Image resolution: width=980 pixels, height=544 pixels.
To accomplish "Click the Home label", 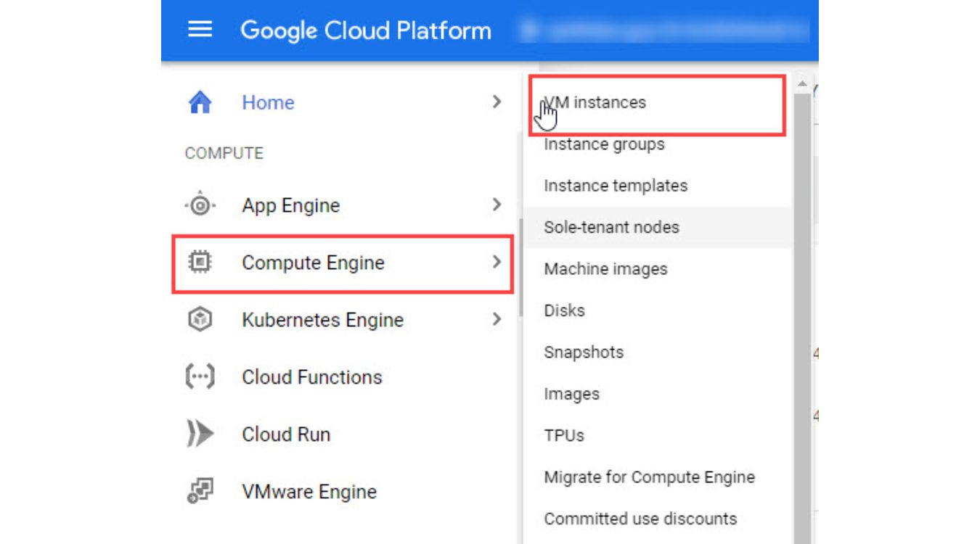I will click(x=268, y=103).
